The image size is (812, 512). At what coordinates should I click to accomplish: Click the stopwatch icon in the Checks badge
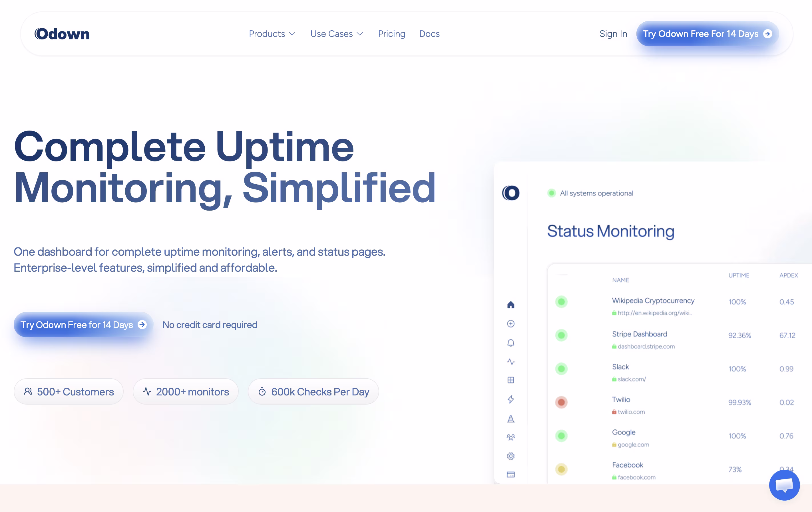(262, 391)
